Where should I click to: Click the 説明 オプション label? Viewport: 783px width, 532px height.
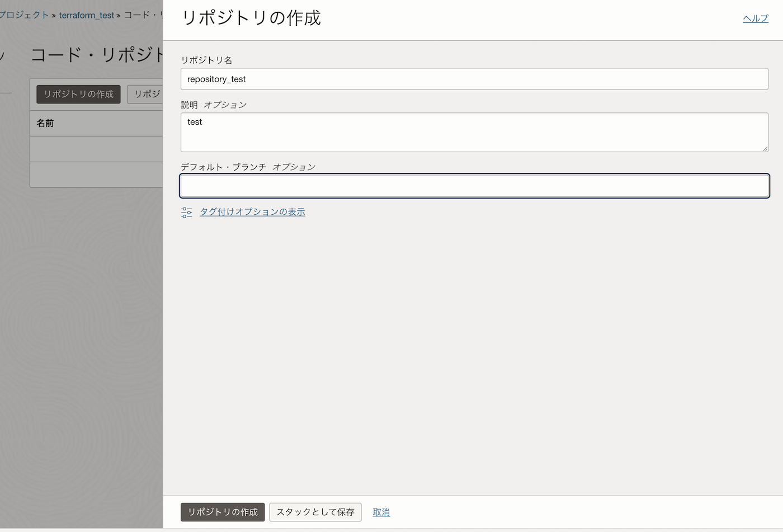point(214,105)
